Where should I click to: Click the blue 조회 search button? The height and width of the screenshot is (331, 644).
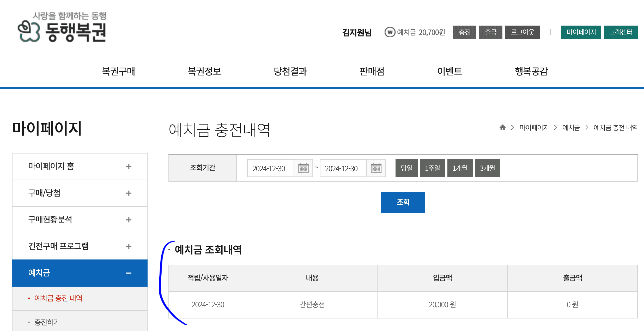coord(403,202)
